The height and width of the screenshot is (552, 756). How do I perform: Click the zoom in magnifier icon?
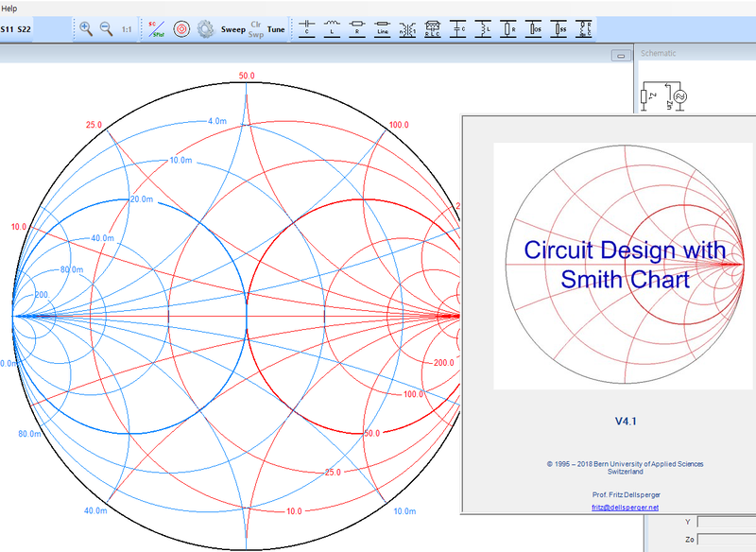[x=86, y=29]
